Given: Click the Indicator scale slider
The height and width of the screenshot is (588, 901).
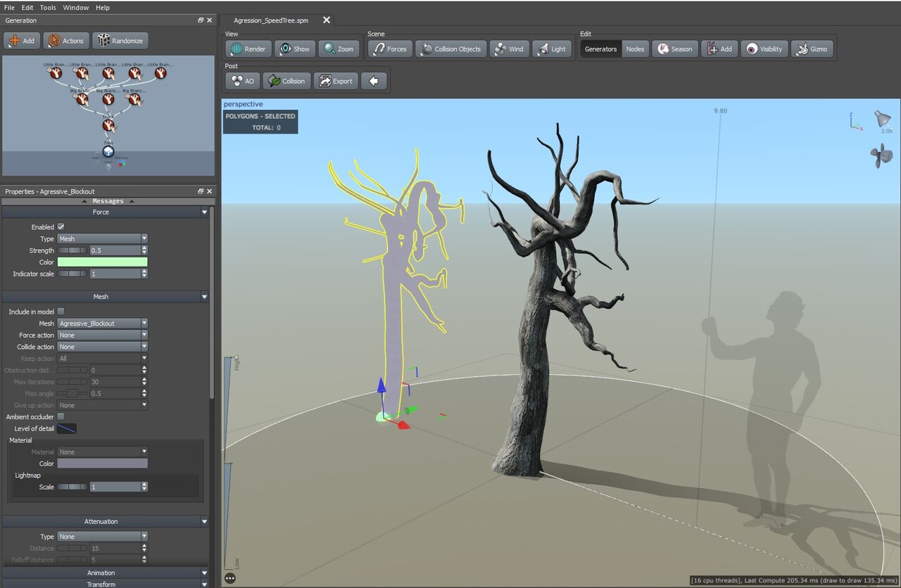Looking at the screenshot, I should coord(73,274).
